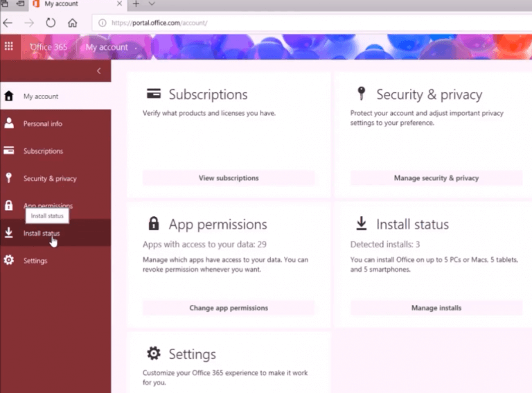Close the My account browser tab
The width and height of the screenshot is (532, 393).
(x=119, y=3)
